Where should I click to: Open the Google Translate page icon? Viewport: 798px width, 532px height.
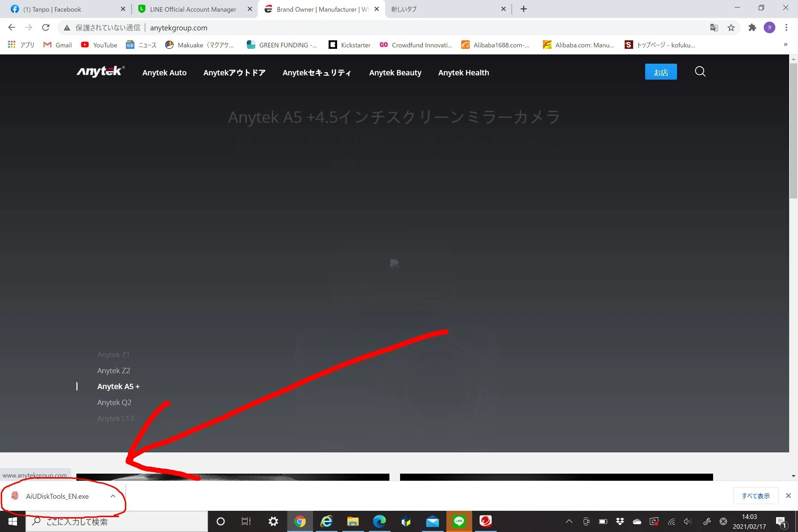[x=714, y=28]
